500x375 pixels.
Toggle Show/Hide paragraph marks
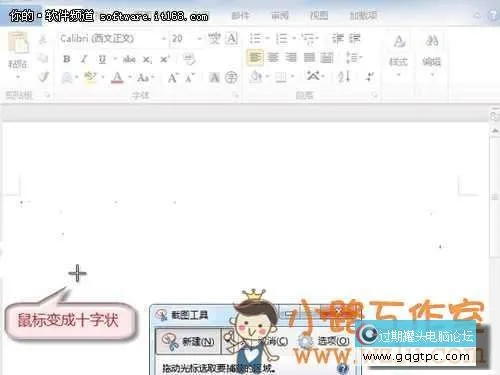click(x=370, y=77)
